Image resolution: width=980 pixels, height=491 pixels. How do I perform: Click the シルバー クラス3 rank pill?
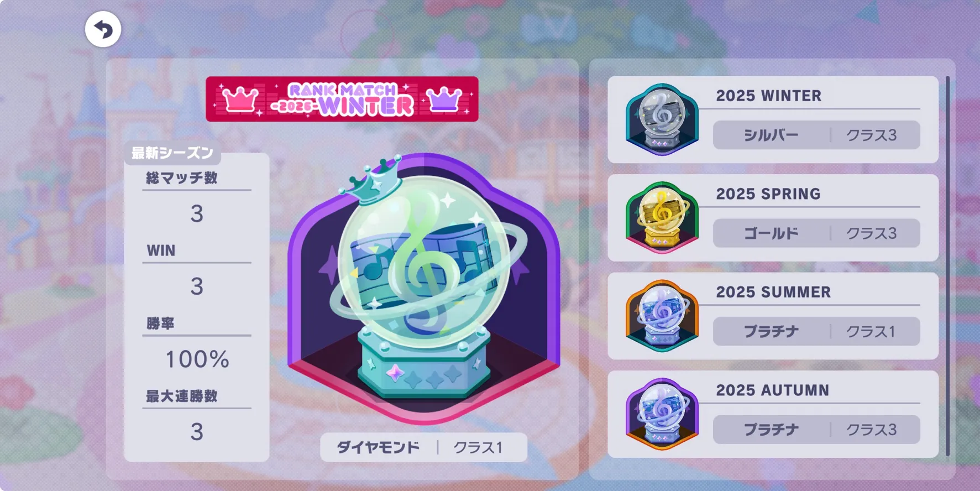(816, 135)
